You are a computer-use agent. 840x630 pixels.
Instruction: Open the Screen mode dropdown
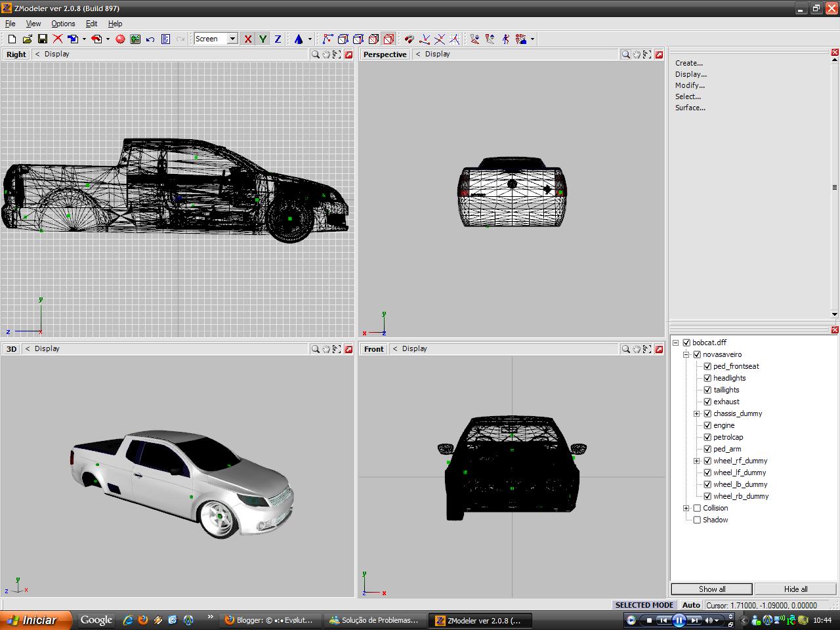click(233, 39)
